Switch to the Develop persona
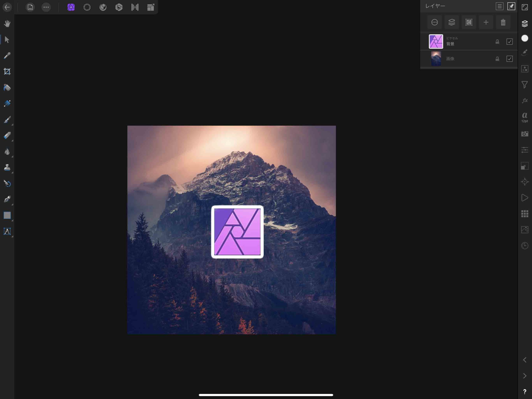The width and height of the screenshot is (532, 399). click(119, 7)
